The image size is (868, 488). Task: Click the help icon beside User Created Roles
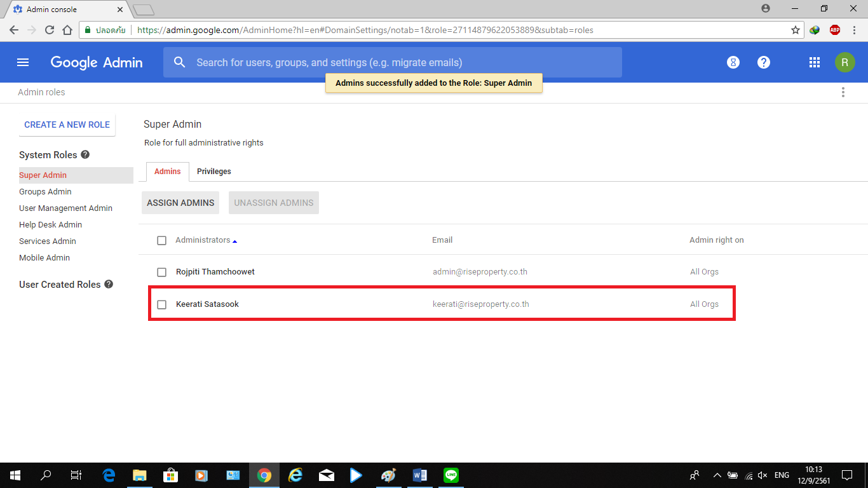[x=109, y=284]
